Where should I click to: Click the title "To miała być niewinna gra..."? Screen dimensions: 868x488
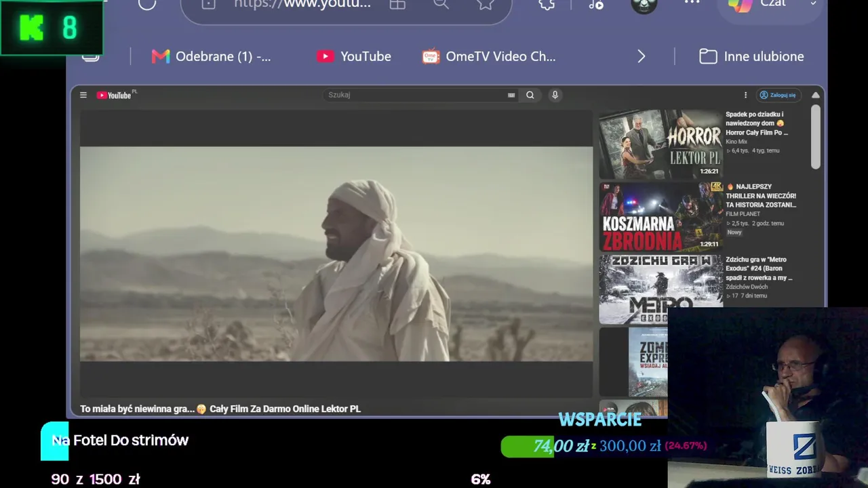coord(220,409)
